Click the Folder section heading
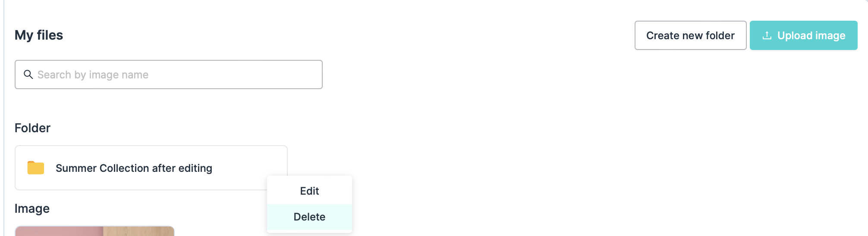 [x=32, y=128]
